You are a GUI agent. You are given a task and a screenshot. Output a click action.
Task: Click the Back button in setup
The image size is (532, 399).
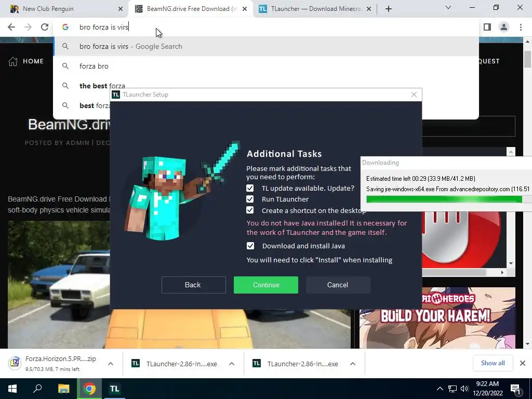click(x=193, y=285)
